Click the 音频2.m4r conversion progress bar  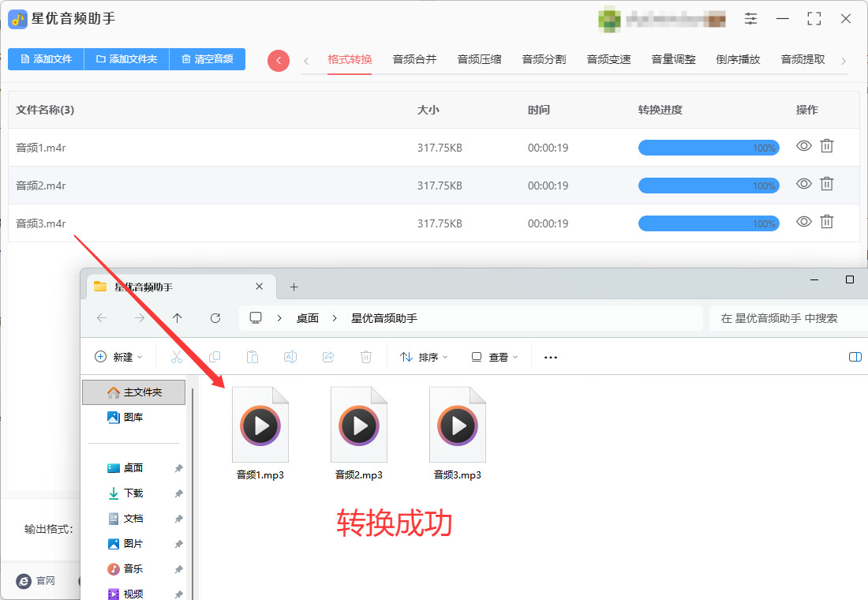tap(709, 186)
